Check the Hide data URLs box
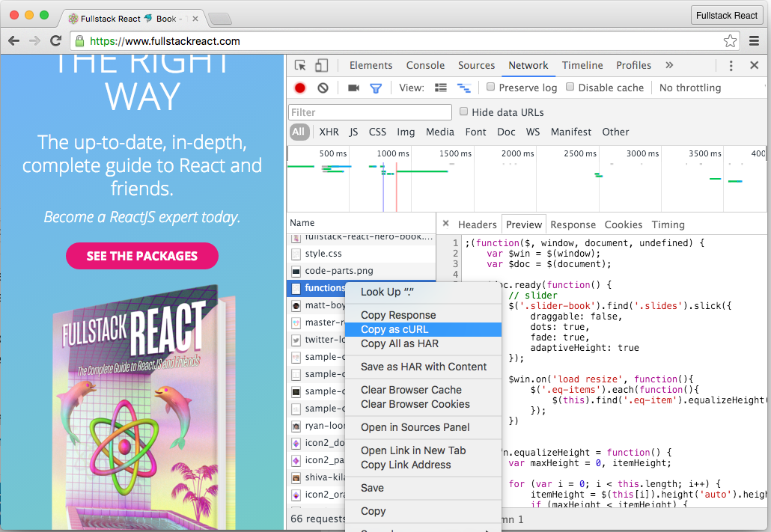 coord(463,111)
